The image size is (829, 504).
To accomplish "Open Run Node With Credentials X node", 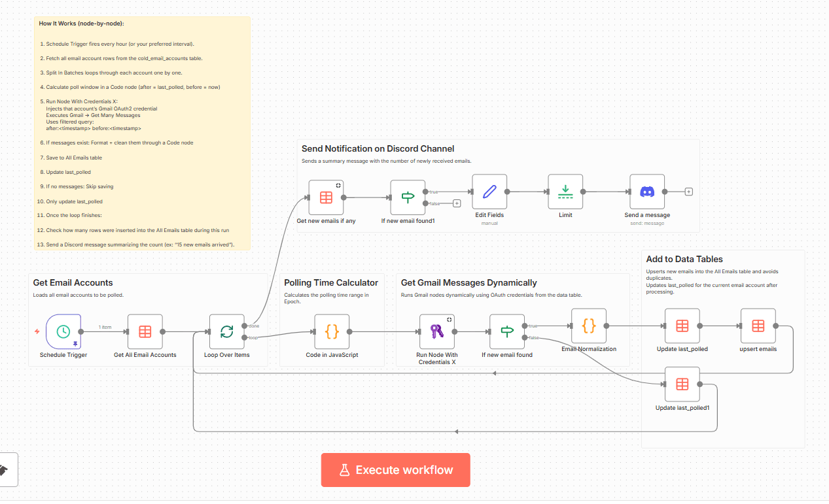I will click(436, 331).
